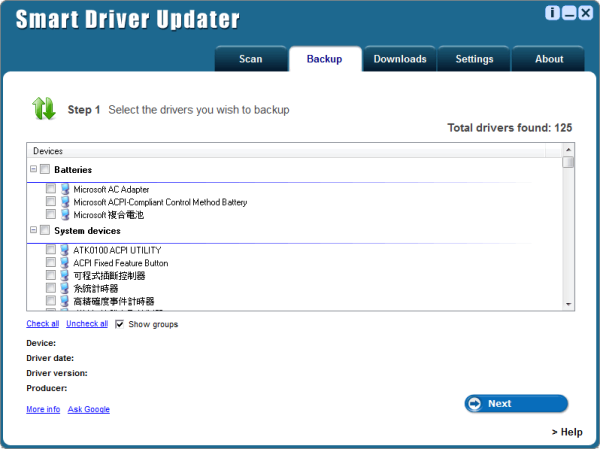Click the device list scrollbar thumb

coord(568,162)
